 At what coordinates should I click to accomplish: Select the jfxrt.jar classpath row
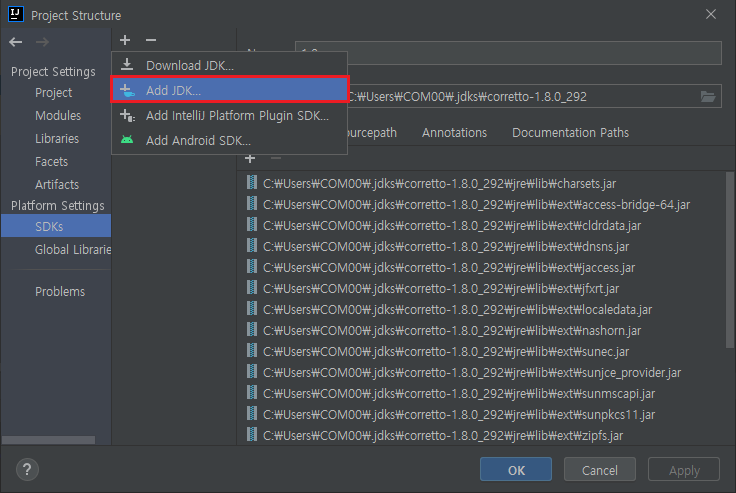(x=480, y=288)
